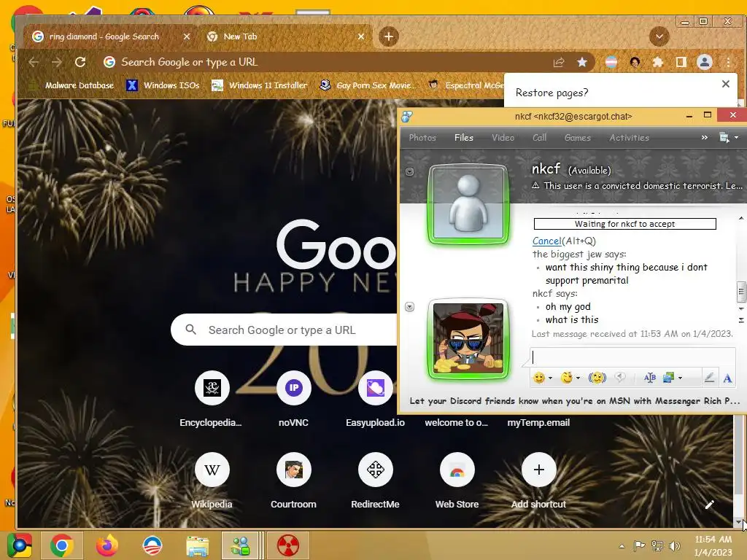Click the network icon in system tray
The width and height of the screenshot is (747, 560).
(x=657, y=545)
